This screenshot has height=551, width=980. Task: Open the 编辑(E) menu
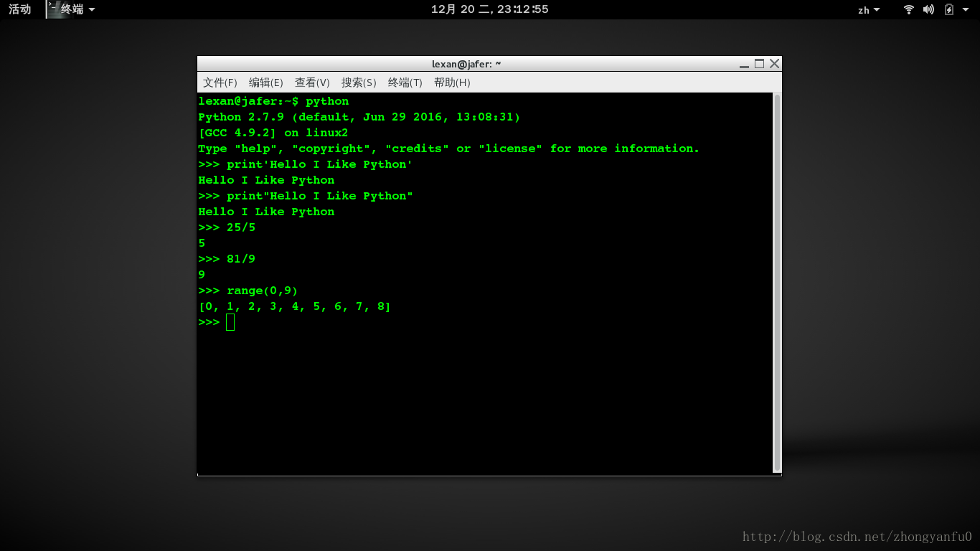[266, 83]
